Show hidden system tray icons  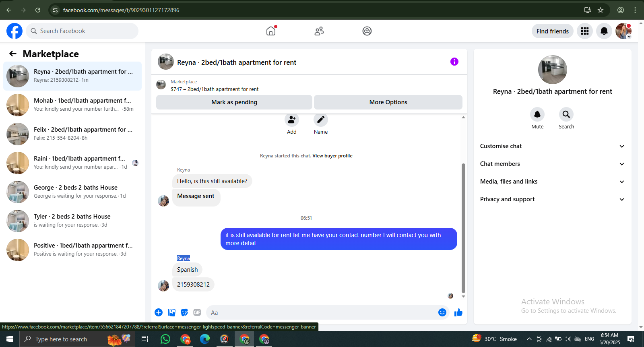529,339
